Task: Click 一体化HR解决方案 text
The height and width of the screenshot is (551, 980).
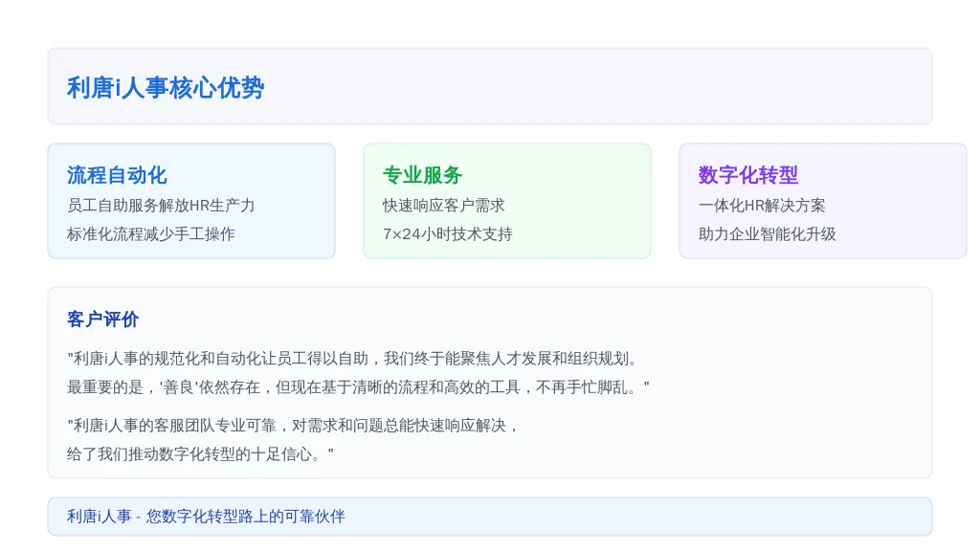Action: pyautogui.click(x=762, y=206)
